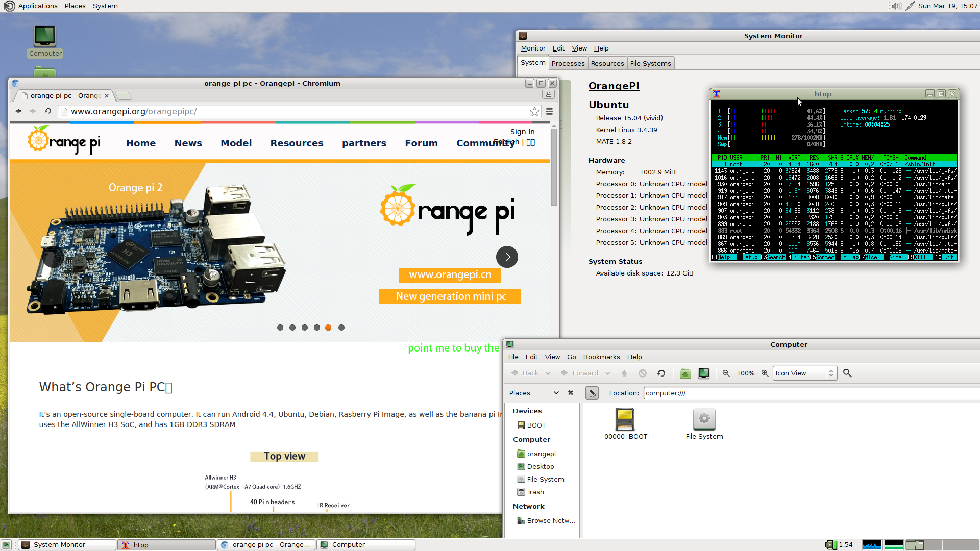Screen dimensions: 980x551
Task: Open the Icon View mode combo box
Action: (805, 373)
